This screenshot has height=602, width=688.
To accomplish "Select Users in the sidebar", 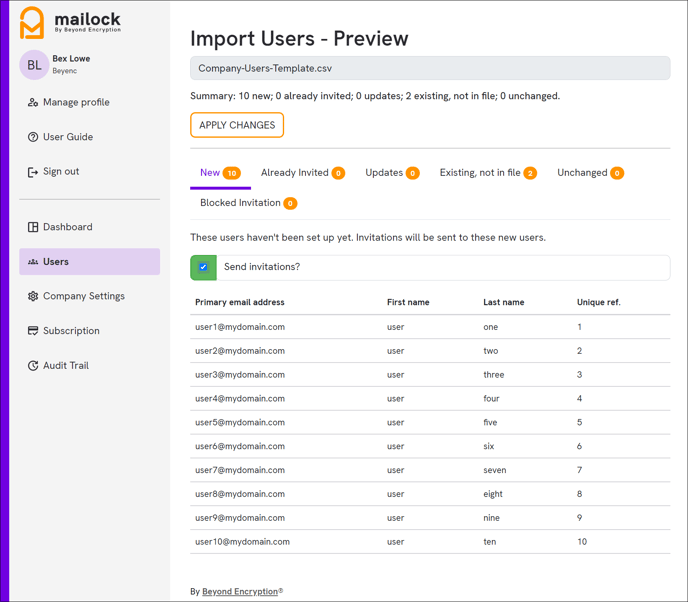I will click(90, 262).
